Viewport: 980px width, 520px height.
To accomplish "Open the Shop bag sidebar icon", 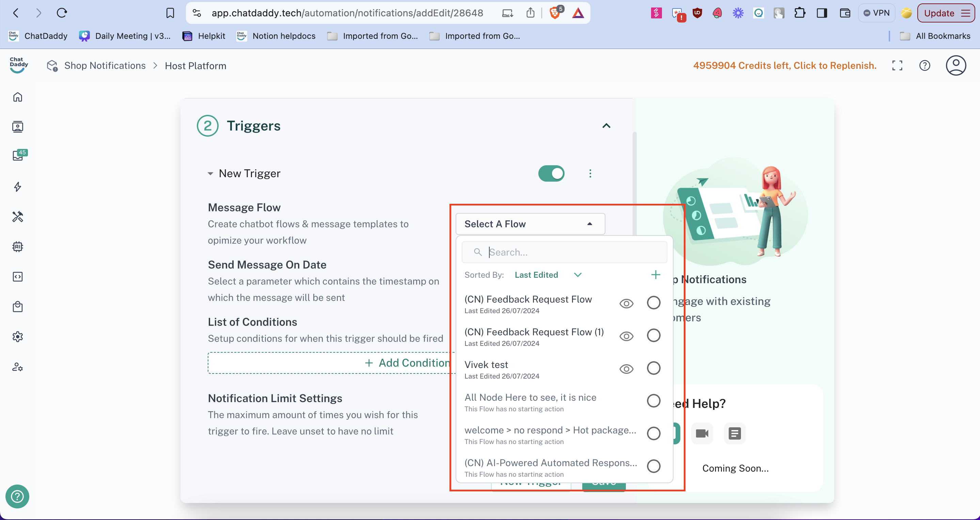I will coord(17,307).
